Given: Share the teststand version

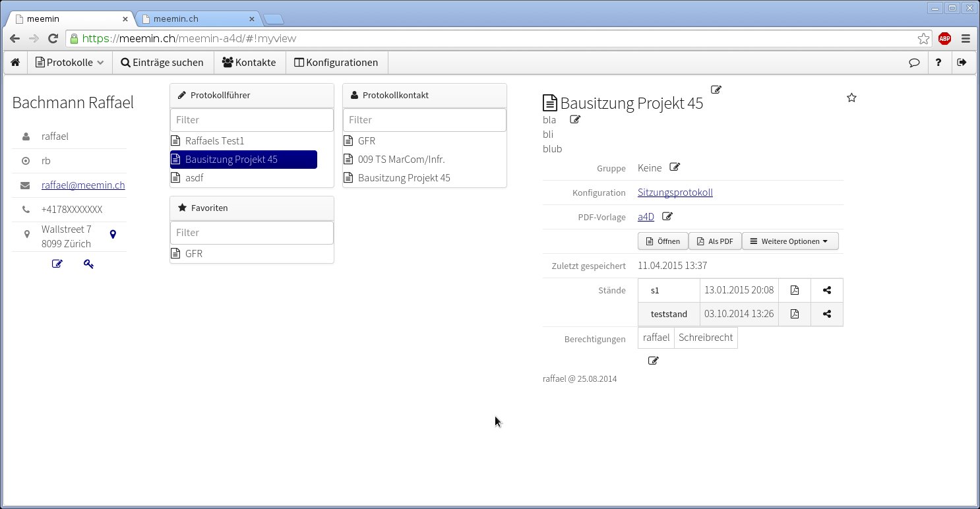Looking at the screenshot, I should [x=827, y=314].
